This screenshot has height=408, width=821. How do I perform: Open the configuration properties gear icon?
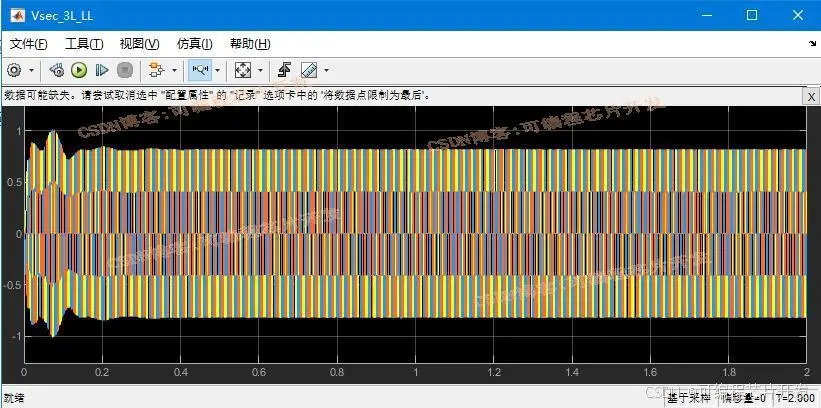click(14, 70)
